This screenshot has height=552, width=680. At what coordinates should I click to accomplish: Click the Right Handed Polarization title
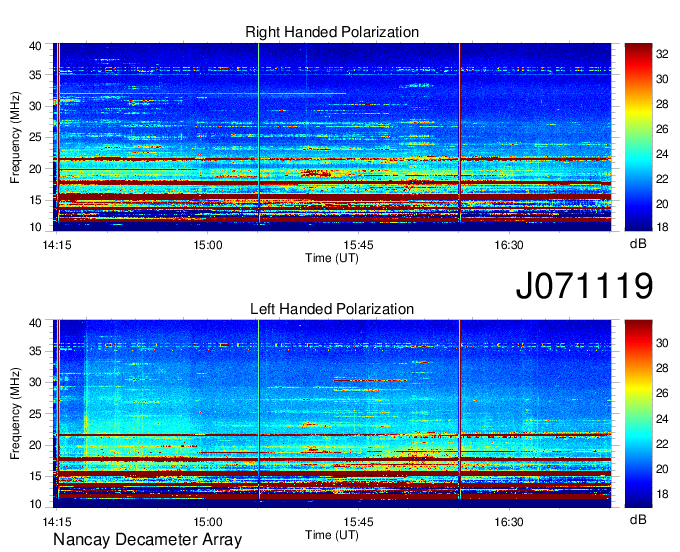point(332,32)
